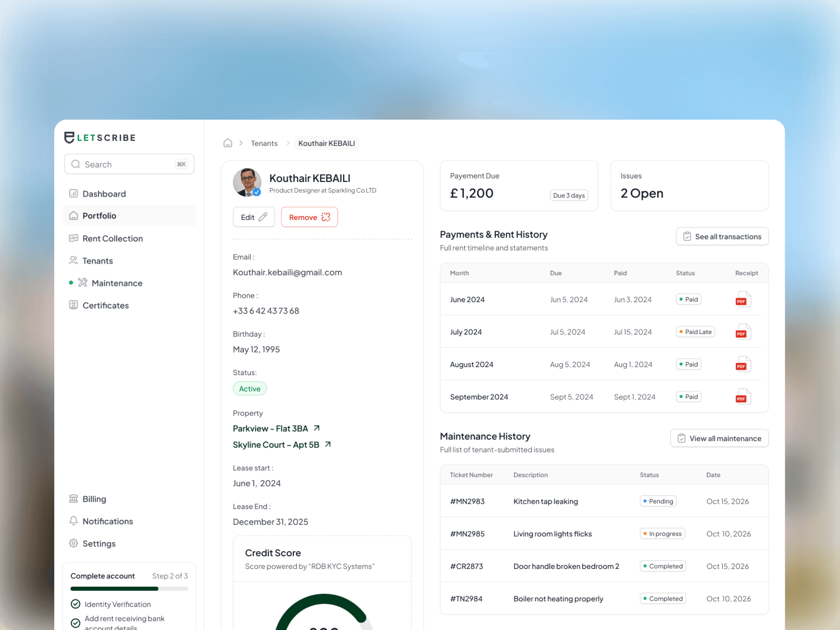Image resolution: width=840 pixels, height=630 pixels.
Task: Click the In progress status badge
Action: [662, 534]
